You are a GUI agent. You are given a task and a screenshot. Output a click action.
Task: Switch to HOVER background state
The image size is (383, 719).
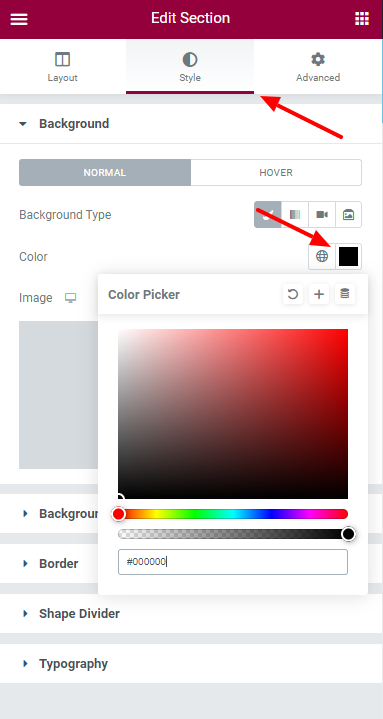[276, 172]
